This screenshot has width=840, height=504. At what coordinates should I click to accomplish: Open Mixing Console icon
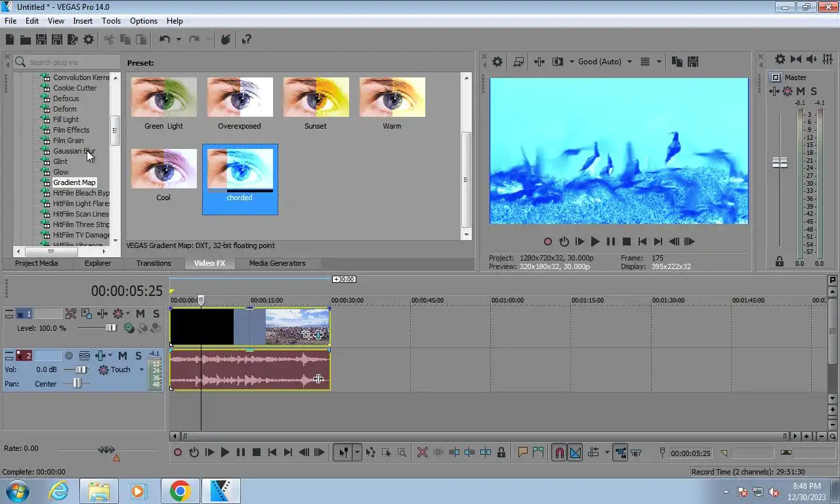click(827, 59)
